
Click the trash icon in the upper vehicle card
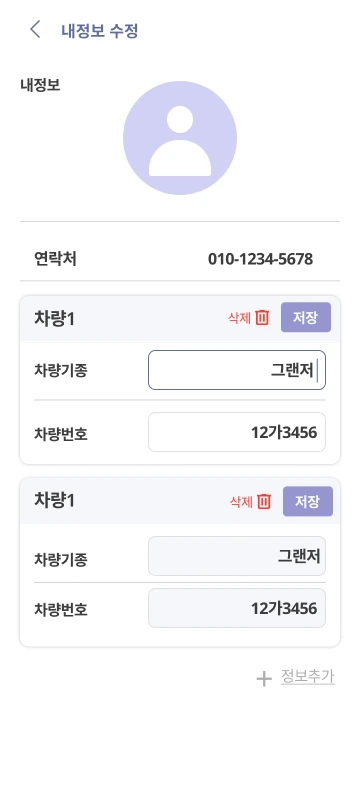(x=262, y=317)
